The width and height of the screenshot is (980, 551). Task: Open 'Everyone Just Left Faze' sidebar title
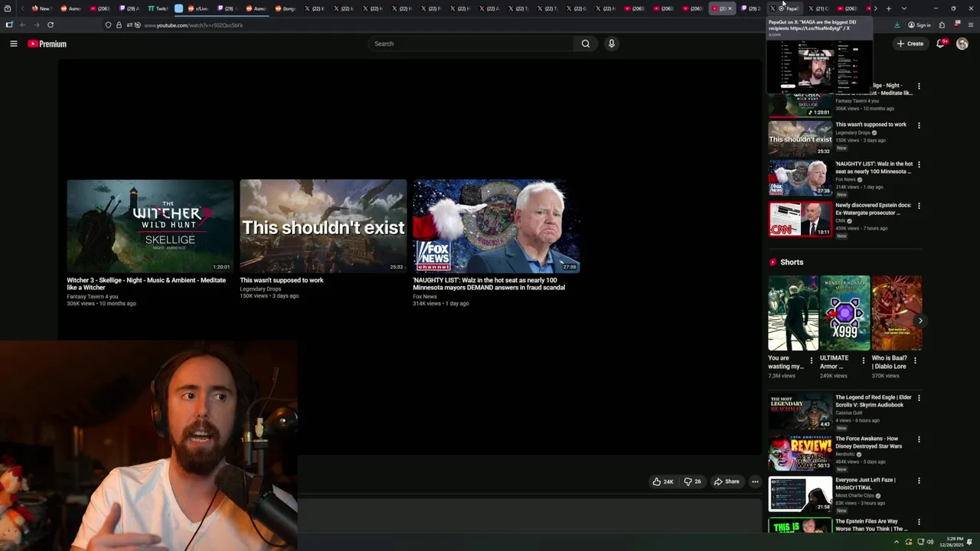[x=865, y=484]
